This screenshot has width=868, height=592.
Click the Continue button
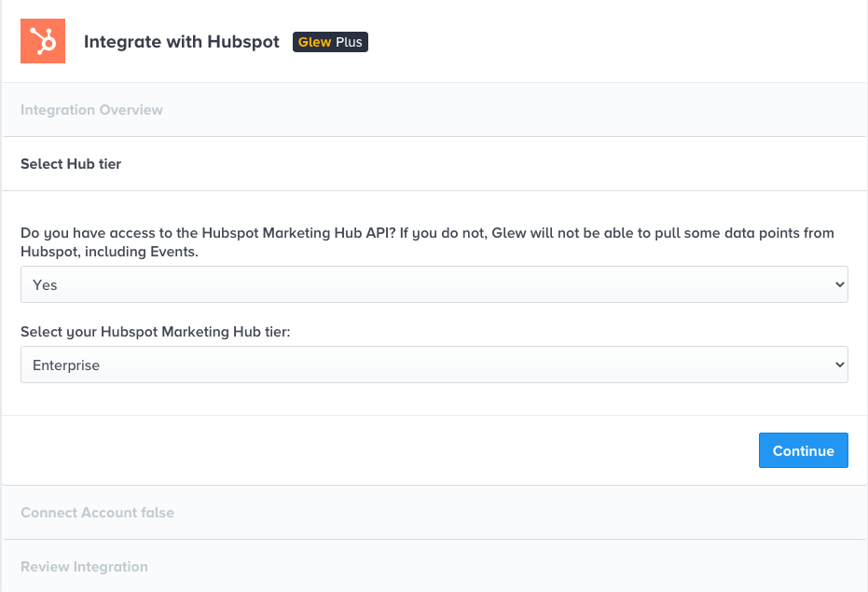[x=804, y=451]
